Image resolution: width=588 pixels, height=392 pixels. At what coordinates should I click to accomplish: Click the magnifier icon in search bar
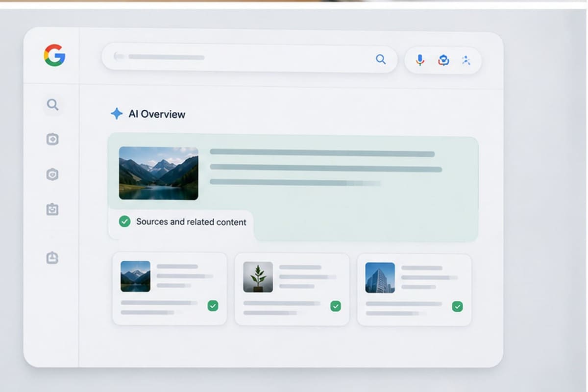[381, 59]
